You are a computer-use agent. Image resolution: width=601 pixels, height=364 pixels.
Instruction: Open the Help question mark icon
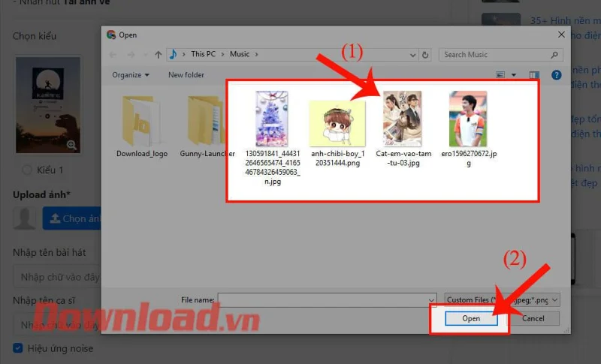[556, 75]
